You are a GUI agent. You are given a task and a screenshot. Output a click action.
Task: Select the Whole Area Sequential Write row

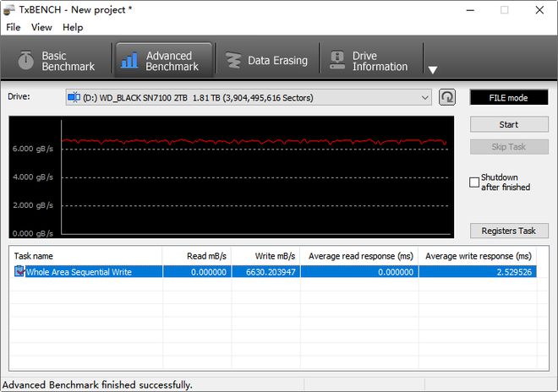(273, 272)
